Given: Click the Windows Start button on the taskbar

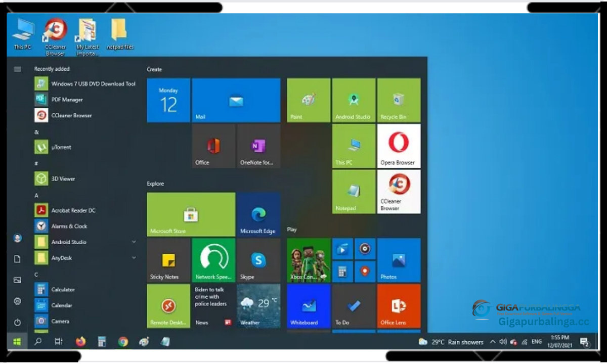Looking at the screenshot, I should coord(17,342).
